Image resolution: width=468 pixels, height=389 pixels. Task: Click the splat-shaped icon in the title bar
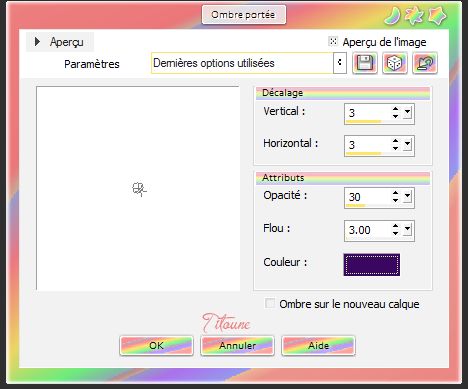415,16
